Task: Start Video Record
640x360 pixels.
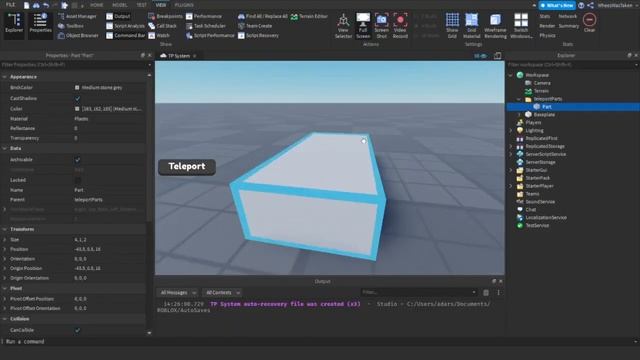Action: click(x=400, y=25)
